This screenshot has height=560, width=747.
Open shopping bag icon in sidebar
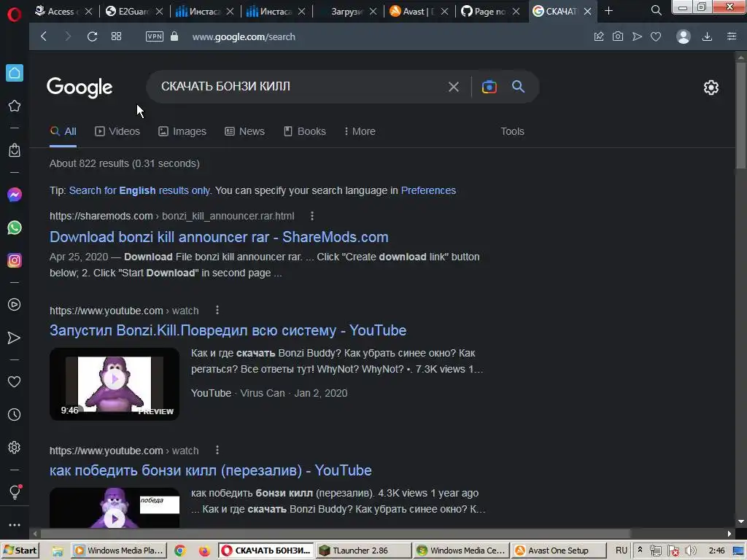(15, 150)
